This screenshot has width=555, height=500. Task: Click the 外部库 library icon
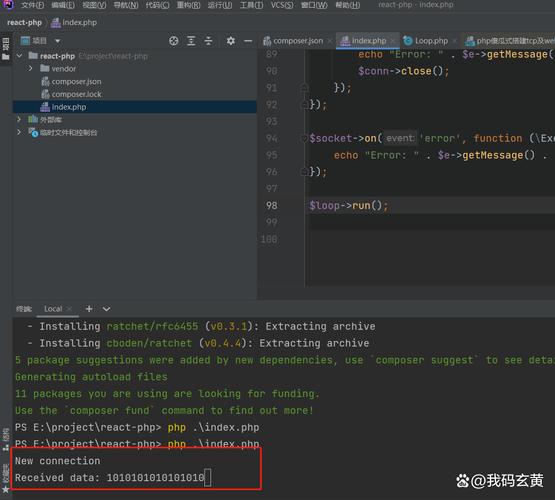click(x=33, y=120)
